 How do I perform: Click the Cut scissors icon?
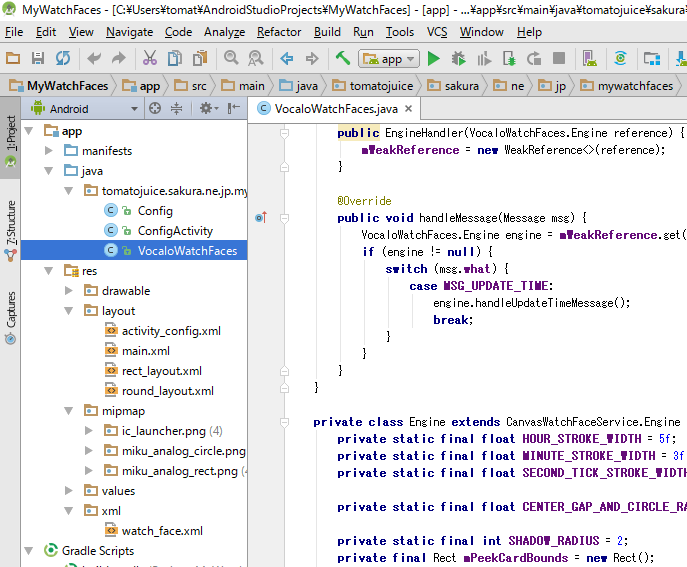(x=149, y=59)
